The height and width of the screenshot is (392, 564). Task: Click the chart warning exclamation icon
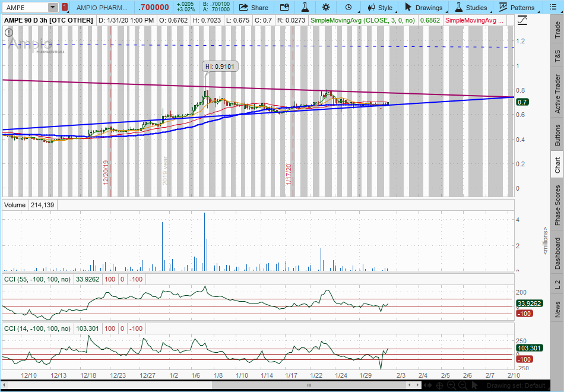9,32
